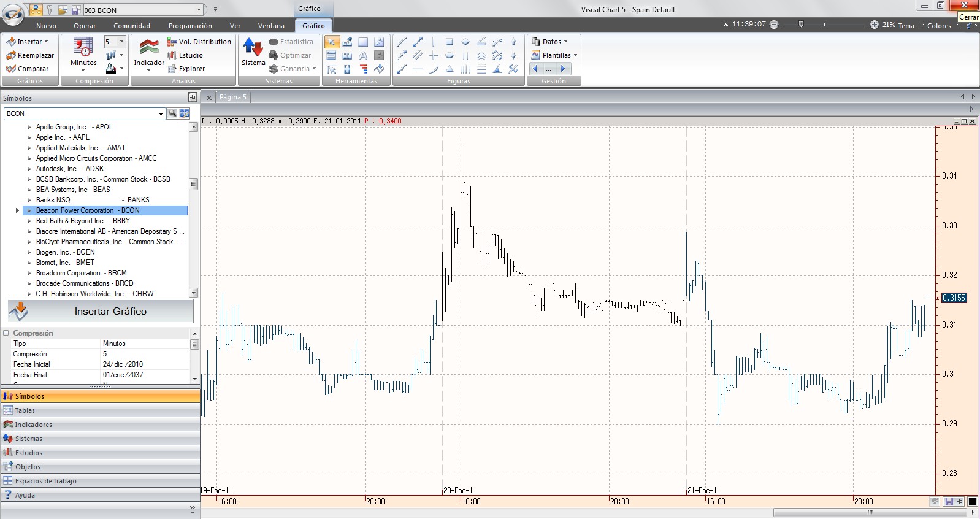980x519 pixels.
Task: Open Vol. Distribution analysis
Action: pyautogui.click(x=199, y=42)
